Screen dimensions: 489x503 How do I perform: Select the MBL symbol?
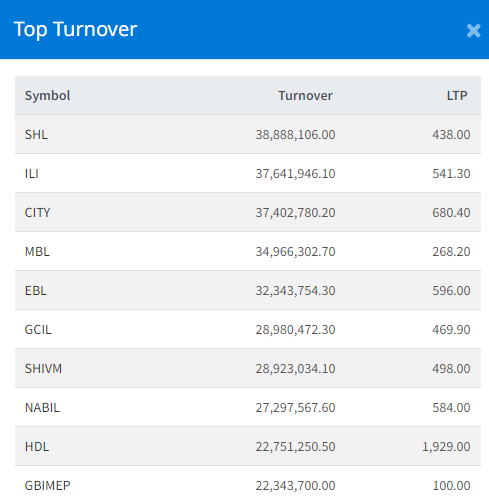pos(37,252)
